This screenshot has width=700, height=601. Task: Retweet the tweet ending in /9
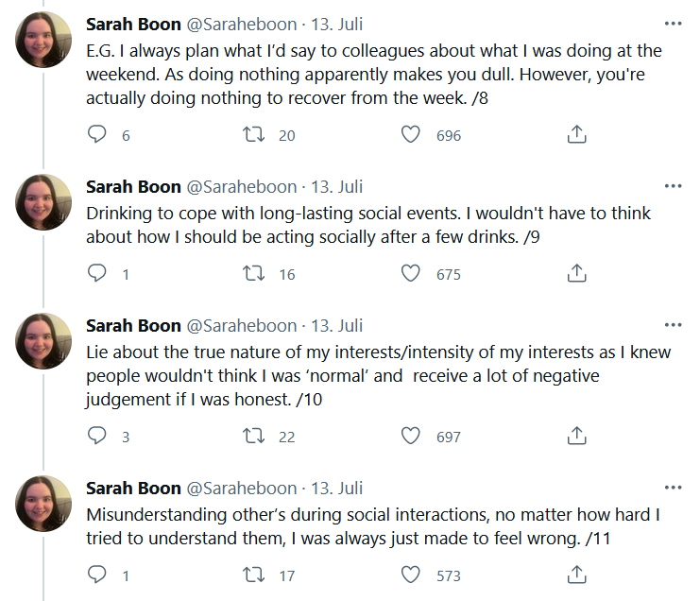click(254, 274)
